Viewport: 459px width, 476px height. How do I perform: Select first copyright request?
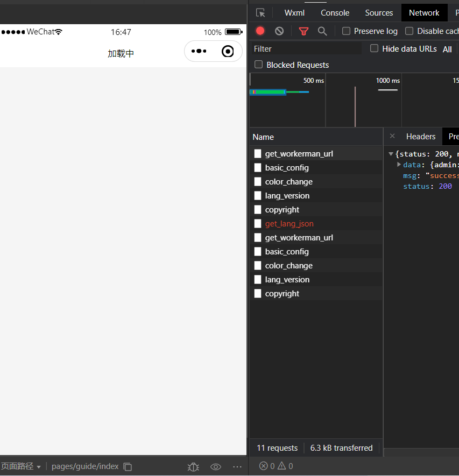pos(316,209)
